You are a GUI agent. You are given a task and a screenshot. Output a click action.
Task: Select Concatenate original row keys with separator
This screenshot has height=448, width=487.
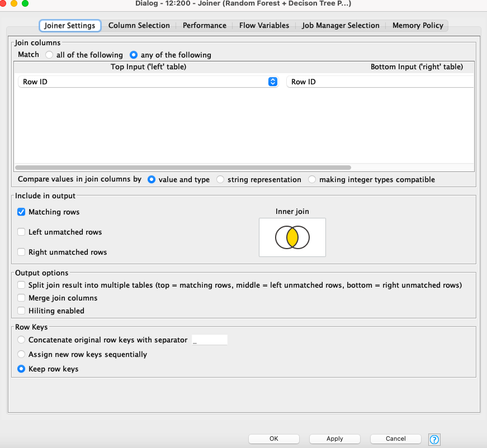[x=21, y=339]
